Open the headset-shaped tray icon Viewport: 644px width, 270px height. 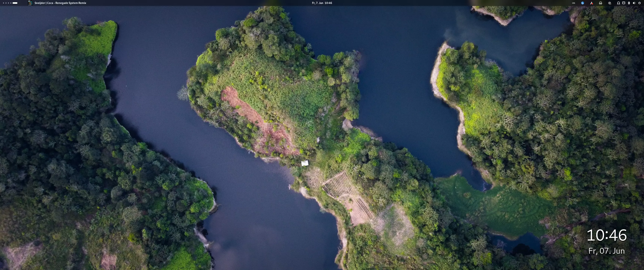pos(601,3)
